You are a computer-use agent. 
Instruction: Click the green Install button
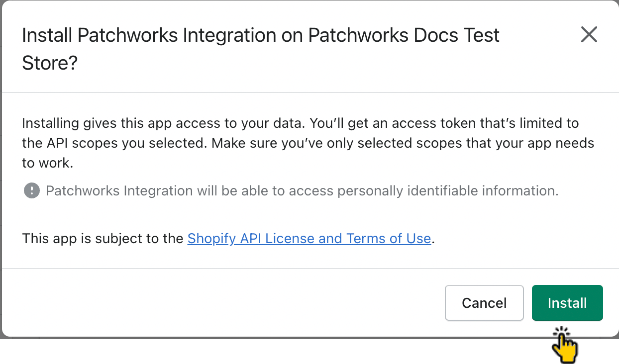pos(567,303)
